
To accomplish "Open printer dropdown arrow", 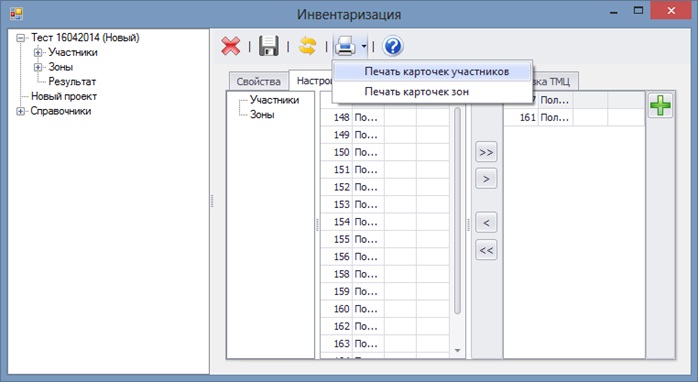I will [364, 46].
